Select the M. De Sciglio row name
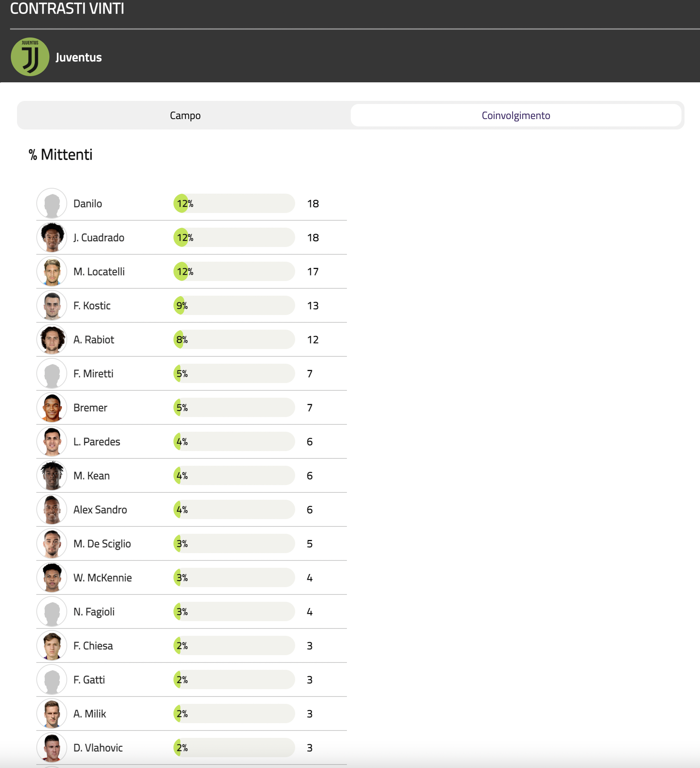Screen dimensions: 700x768 (x=102, y=544)
